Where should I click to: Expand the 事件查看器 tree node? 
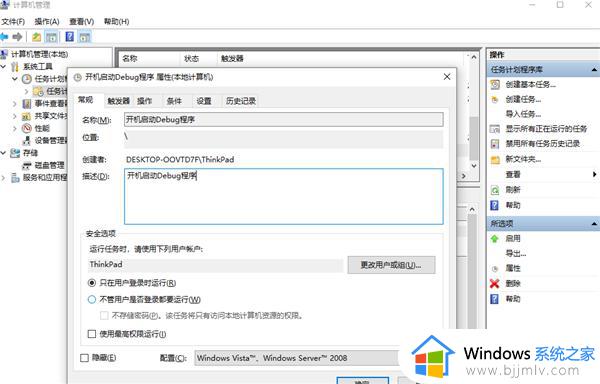tap(15, 104)
